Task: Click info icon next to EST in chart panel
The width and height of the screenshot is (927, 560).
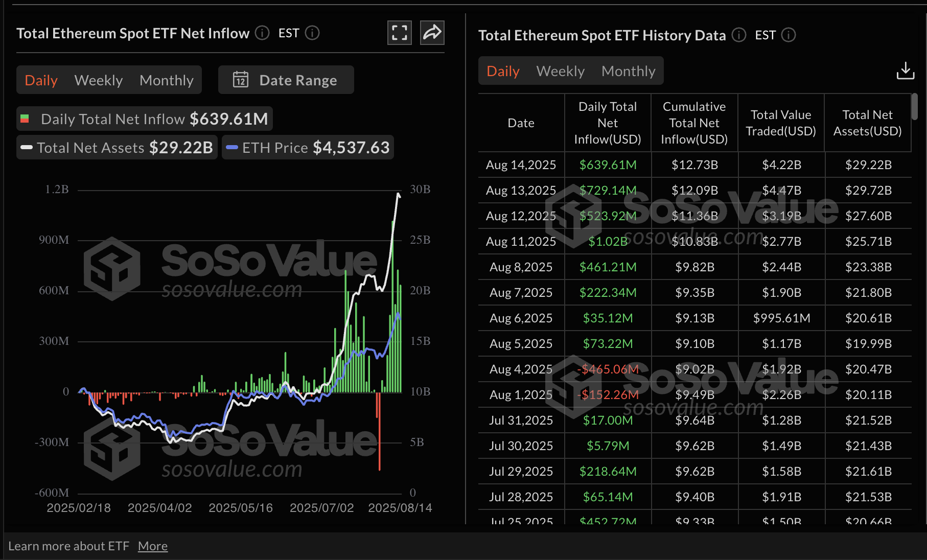Action: [312, 33]
